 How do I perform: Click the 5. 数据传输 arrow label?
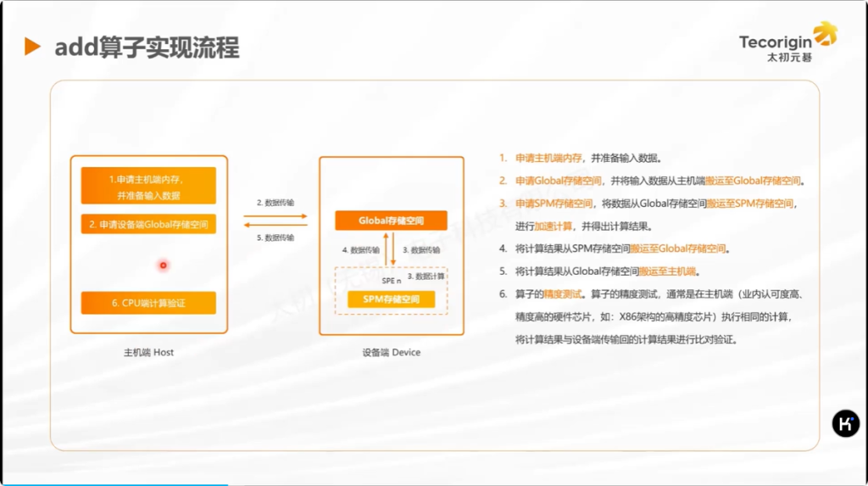[275, 237]
